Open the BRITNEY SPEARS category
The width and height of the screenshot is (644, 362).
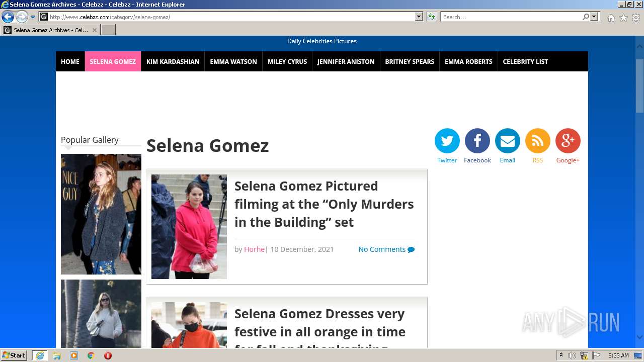click(x=410, y=61)
